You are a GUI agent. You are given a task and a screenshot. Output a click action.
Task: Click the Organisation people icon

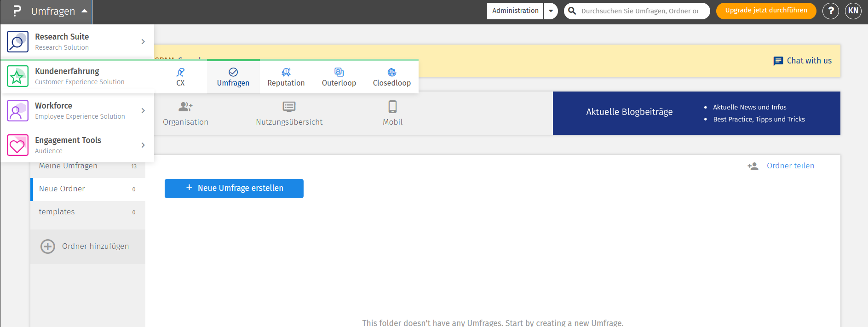(185, 107)
